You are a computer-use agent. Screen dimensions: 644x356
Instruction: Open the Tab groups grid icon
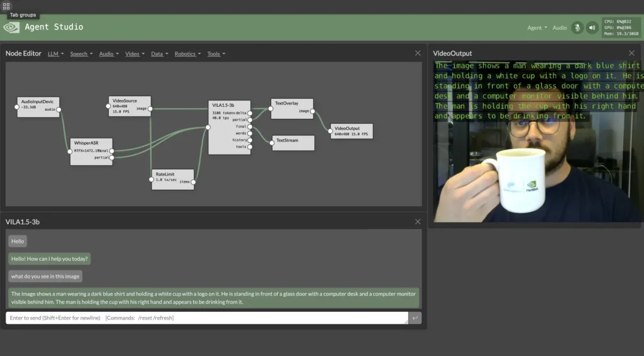(6, 6)
